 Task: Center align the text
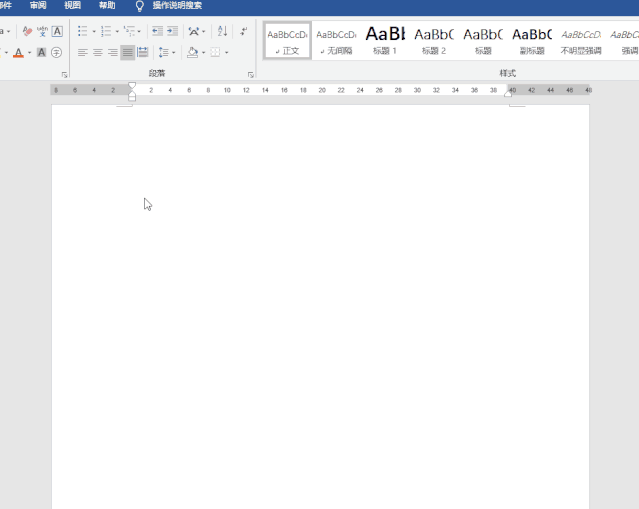(x=98, y=53)
